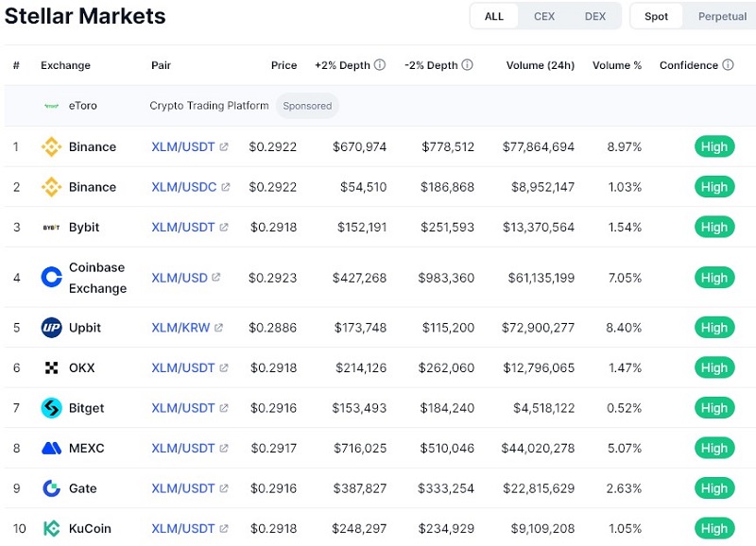Sort by Volume (24h) column header
This screenshot has width=756, height=546.
(x=541, y=65)
